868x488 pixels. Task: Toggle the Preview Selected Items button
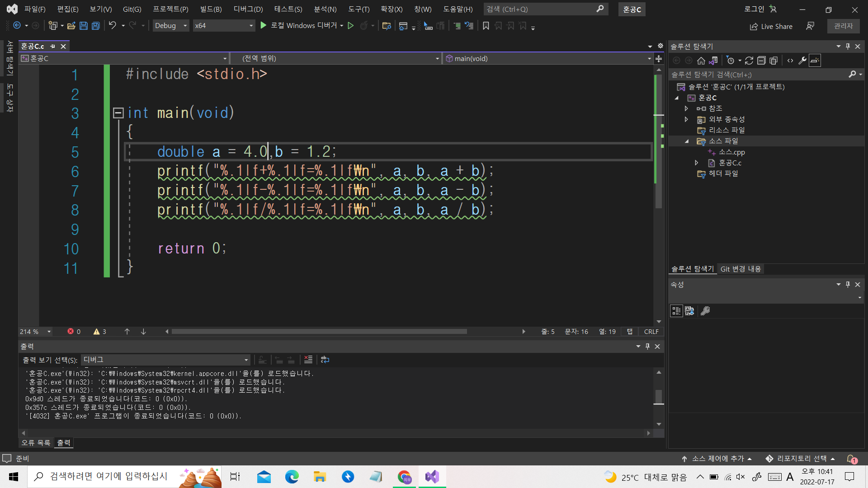pyautogui.click(x=815, y=61)
